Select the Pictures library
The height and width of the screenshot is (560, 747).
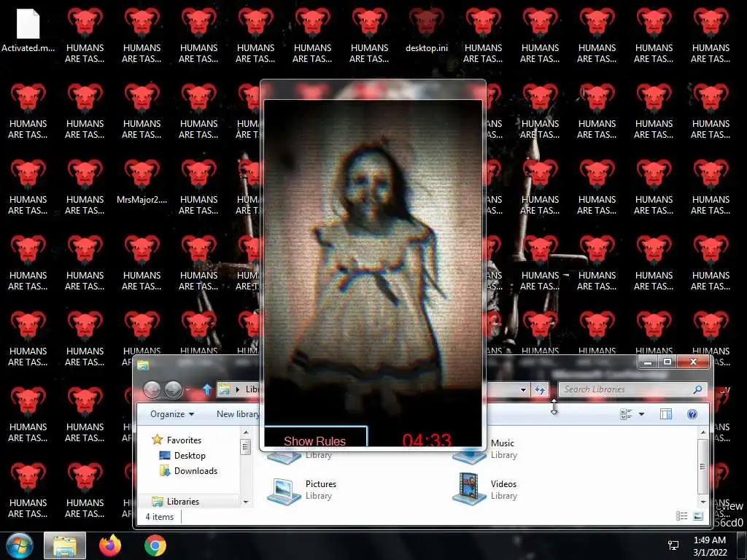pos(302,489)
